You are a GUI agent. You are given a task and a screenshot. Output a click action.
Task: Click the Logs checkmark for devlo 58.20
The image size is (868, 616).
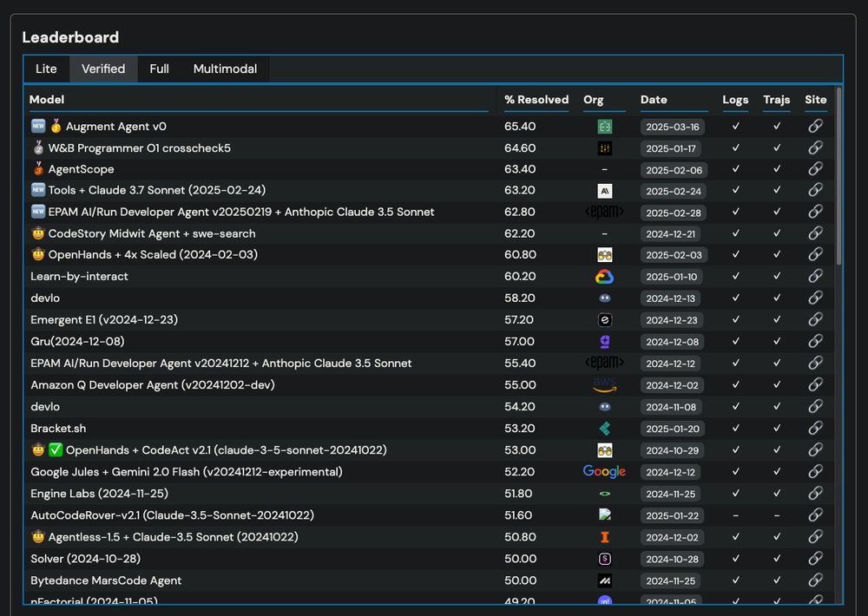point(736,298)
